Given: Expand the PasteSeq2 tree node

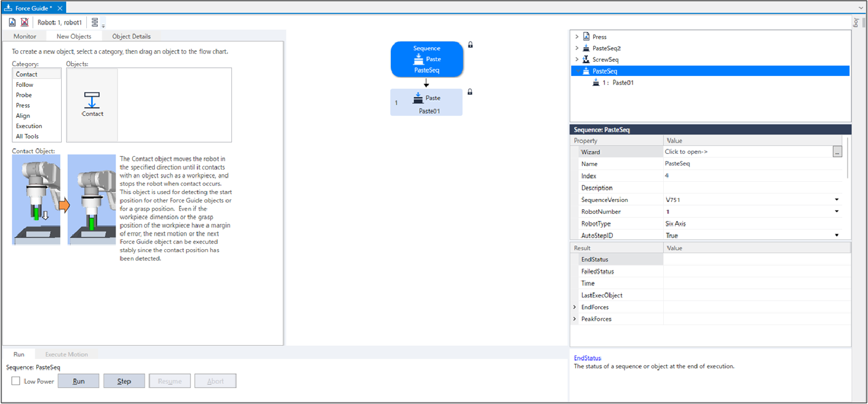Looking at the screenshot, I should (576, 48).
